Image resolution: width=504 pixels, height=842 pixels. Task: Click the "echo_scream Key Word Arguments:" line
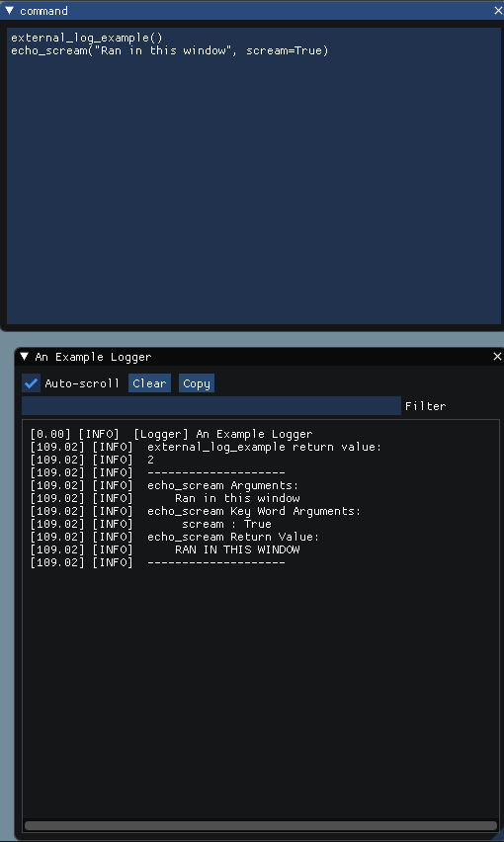[x=196, y=511]
